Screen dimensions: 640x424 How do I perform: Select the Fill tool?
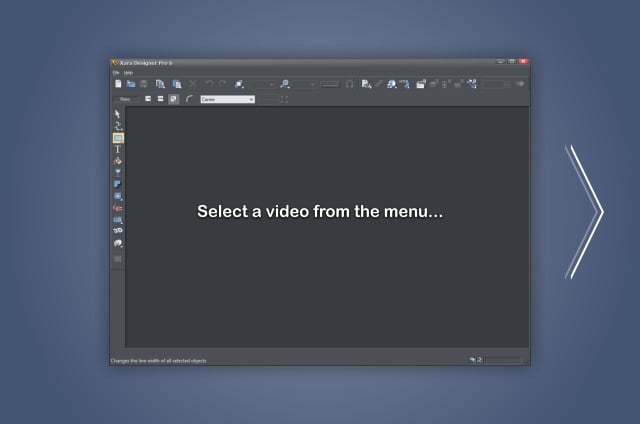[118, 161]
